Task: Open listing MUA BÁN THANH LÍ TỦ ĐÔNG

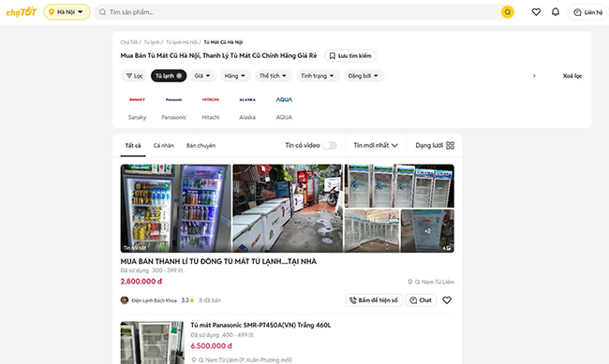Action: click(218, 262)
